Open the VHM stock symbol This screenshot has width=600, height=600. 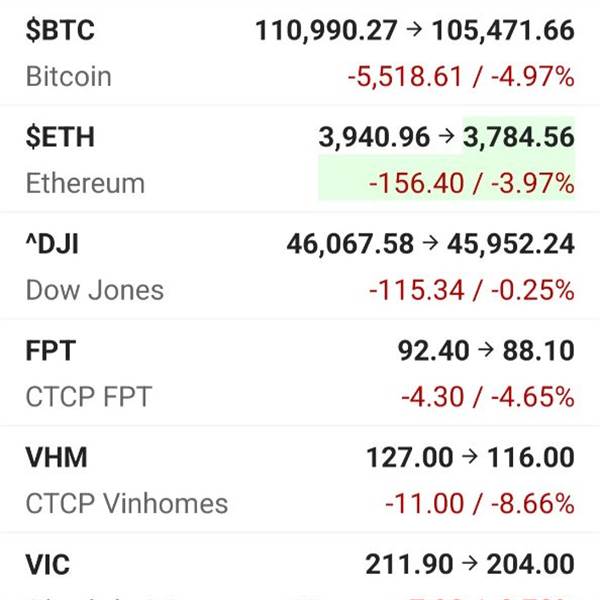tap(57, 458)
